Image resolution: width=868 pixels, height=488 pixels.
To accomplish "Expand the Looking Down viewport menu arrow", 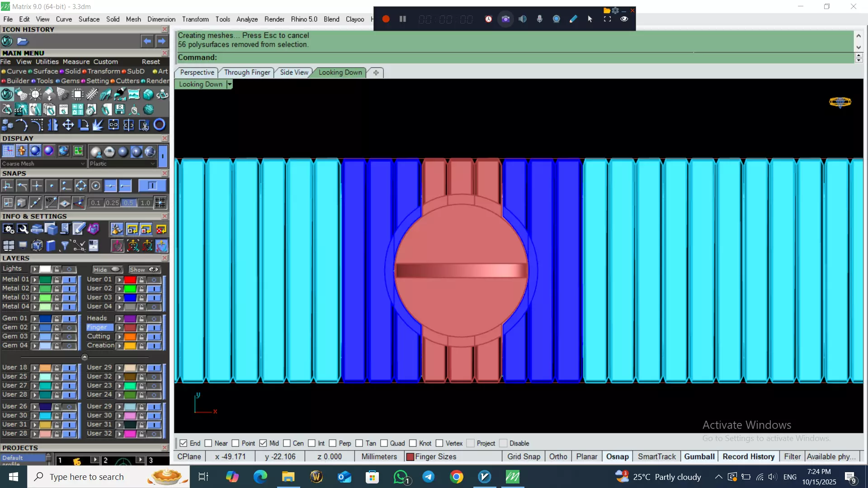I will point(230,84).
